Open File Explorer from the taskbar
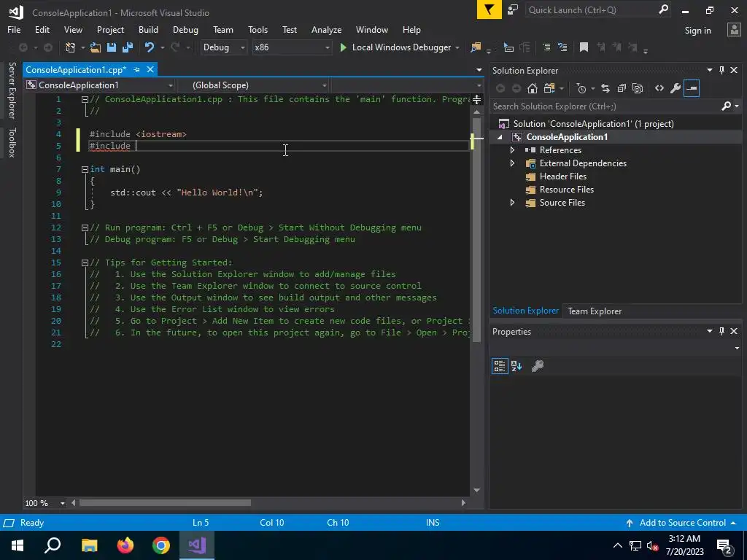The image size is (747, 560). pos(89,545)
